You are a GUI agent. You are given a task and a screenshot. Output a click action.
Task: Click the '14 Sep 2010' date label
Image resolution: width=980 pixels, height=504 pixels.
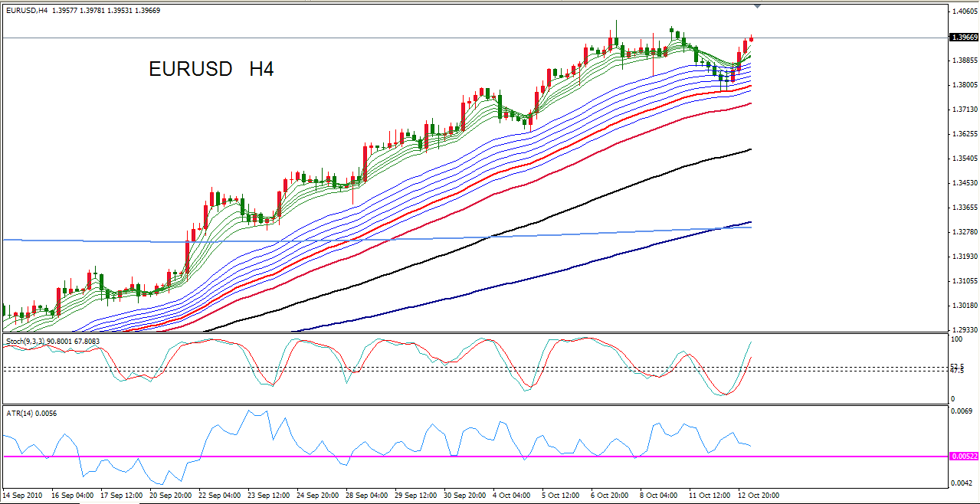tap(23, 496)
